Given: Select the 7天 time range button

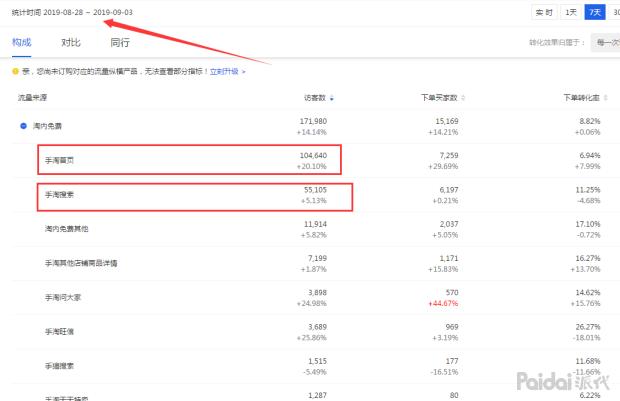Looking at the screenshot, I should click(595, 12).
